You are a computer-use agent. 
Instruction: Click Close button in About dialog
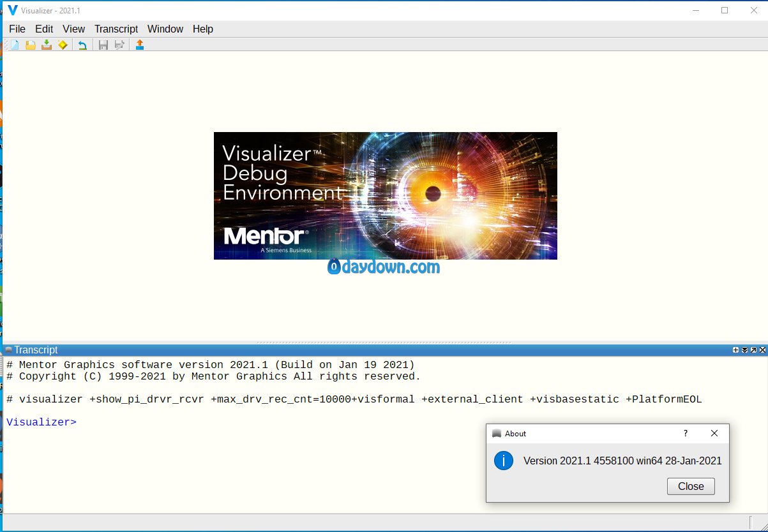[691, 486]
